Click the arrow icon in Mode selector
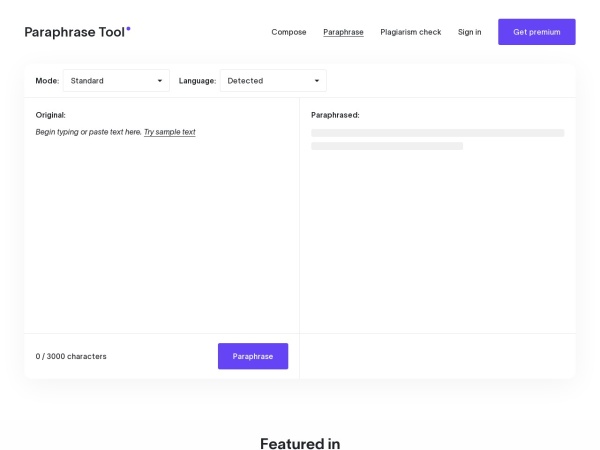Screen dimensions: 600x450 coord(159,81)
